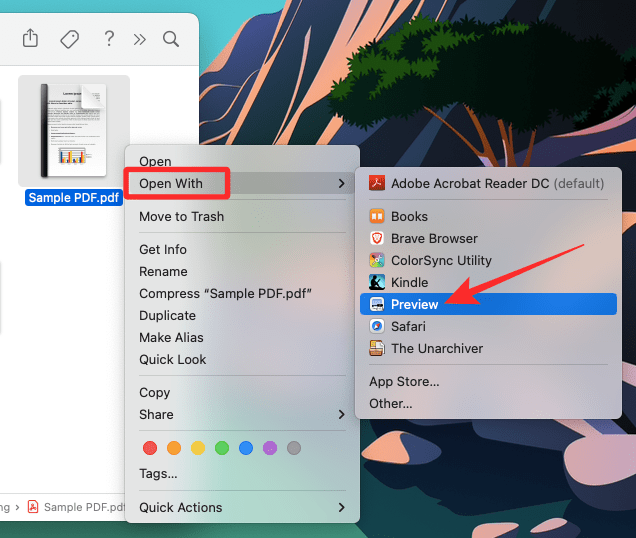Image resolution: width=636 pixels, height=538 pixels.
Task: Click Sample PDF.pdf in the path bar
Action: tap(84, 507)
